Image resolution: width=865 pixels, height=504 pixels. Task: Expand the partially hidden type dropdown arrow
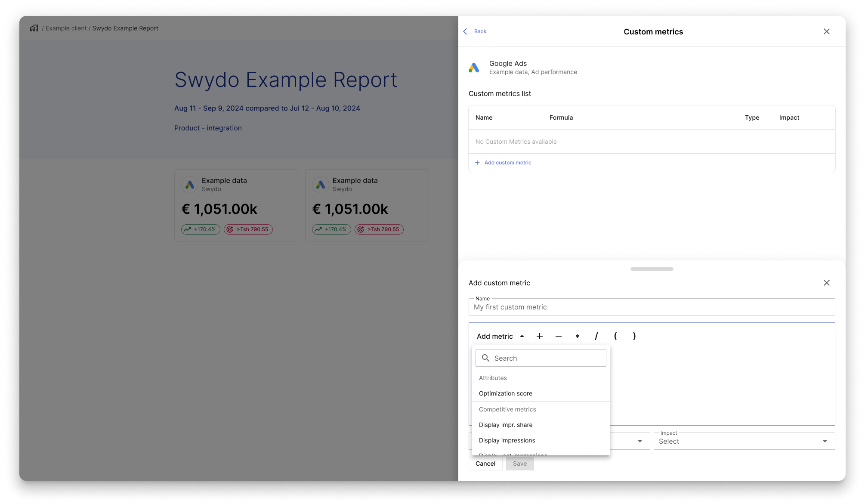coord(640,441)
